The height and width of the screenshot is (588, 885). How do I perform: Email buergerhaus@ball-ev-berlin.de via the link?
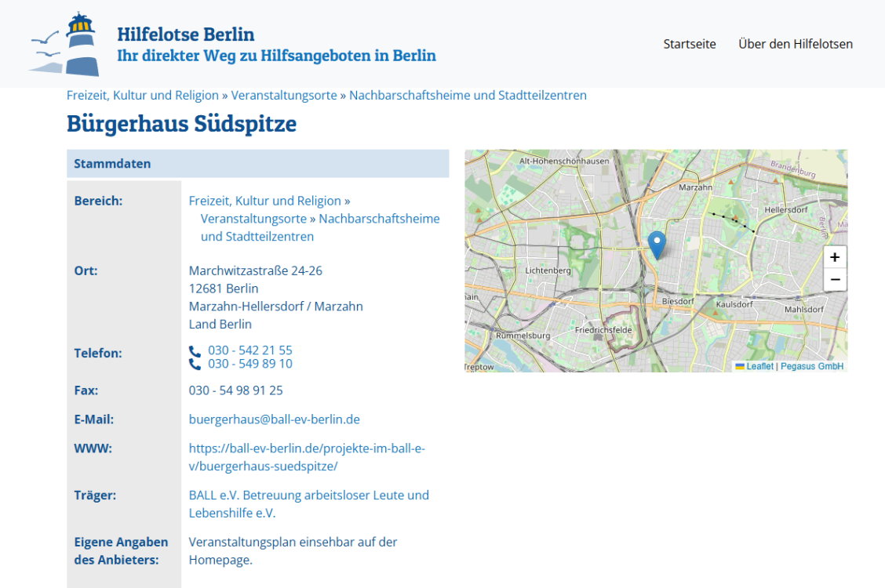(x=274, y=419)
